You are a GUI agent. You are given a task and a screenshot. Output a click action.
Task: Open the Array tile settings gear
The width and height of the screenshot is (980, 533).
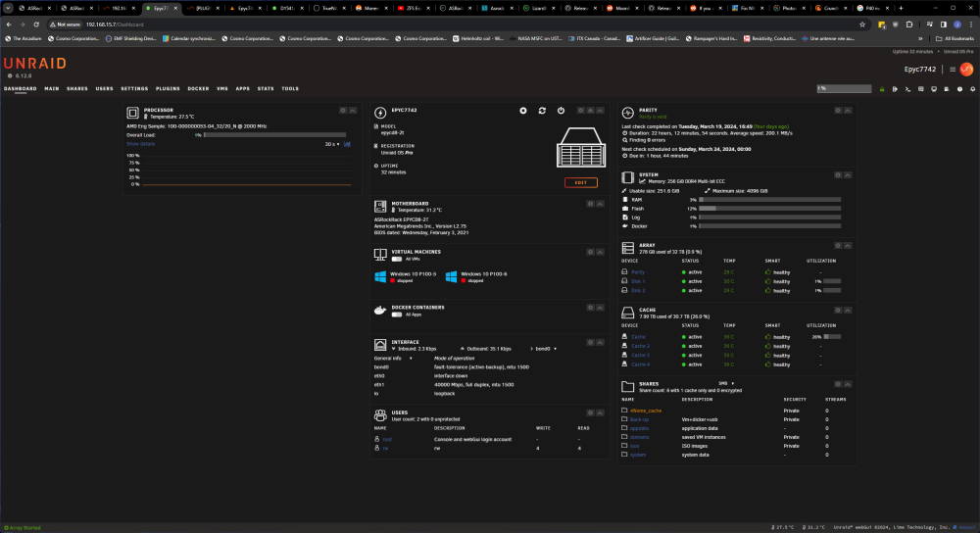pyautogui.click(x=838, y=246)
